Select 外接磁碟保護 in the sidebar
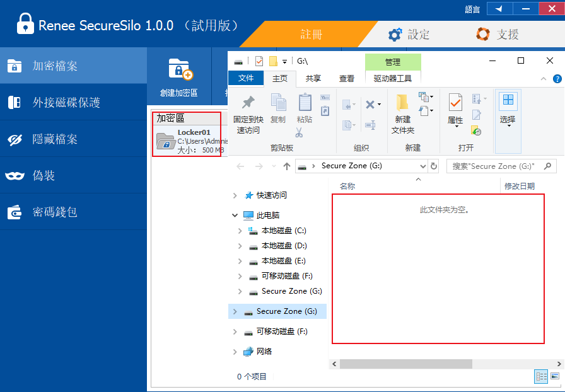The width and height of the screenshot is (565, 392). [x=74, y=102]
